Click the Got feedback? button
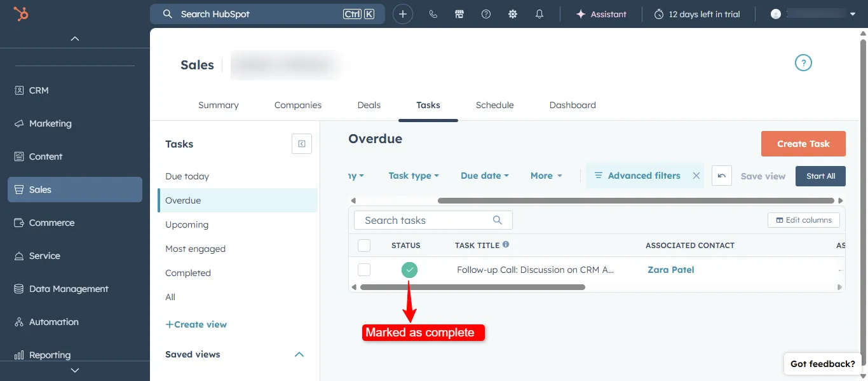The image size is (868, 381). tap(823, 364)
